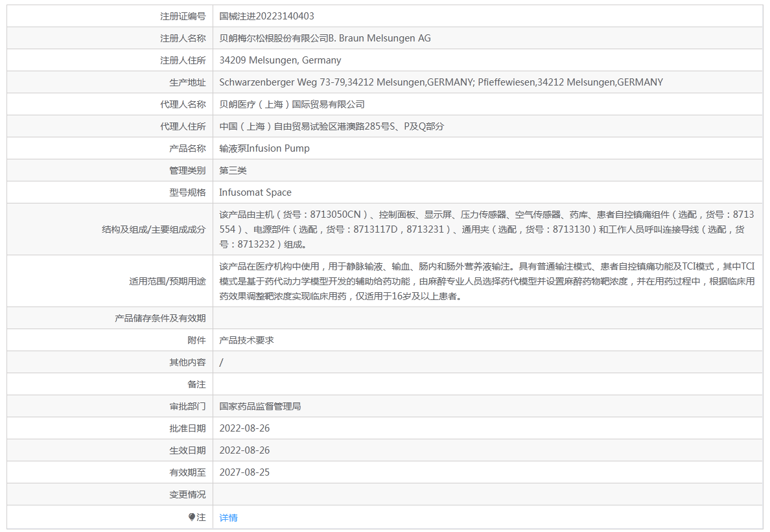Select management class 第三类
This screenshot has width=770, height=532.
point(233,170)
